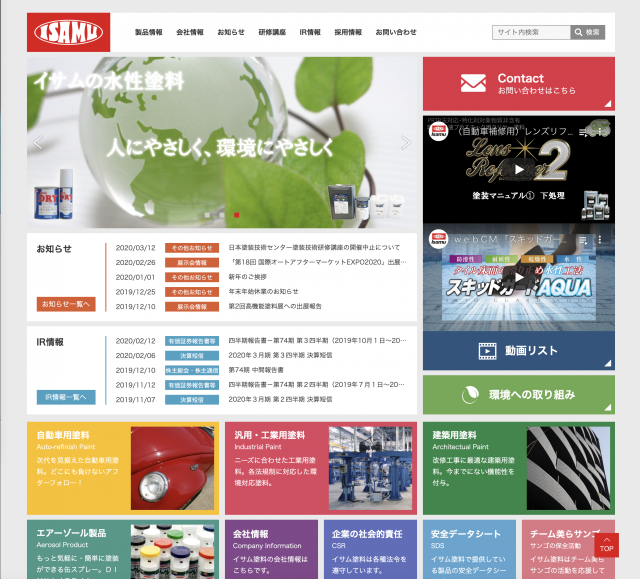Select the first carousel indicator dot

tap(207, 215)
